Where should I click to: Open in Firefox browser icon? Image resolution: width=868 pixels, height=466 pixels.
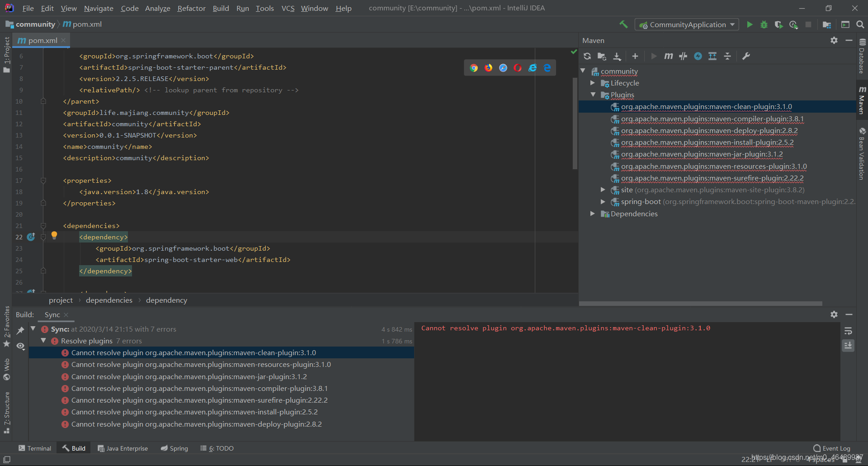tap(489, 68)
